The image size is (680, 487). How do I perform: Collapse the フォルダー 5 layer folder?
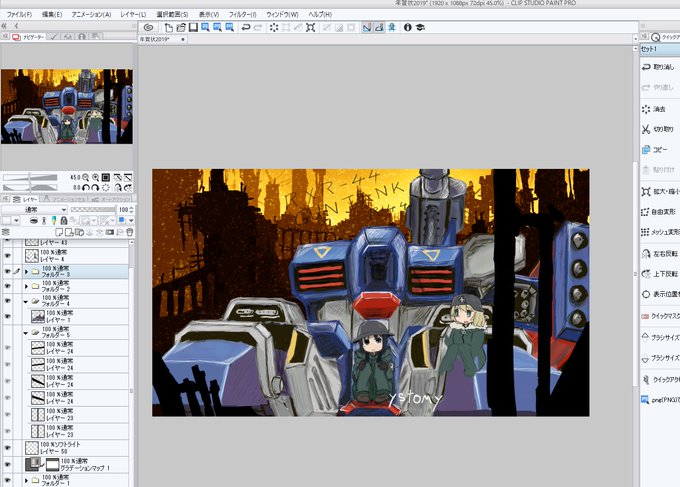[x=26, y=333]
